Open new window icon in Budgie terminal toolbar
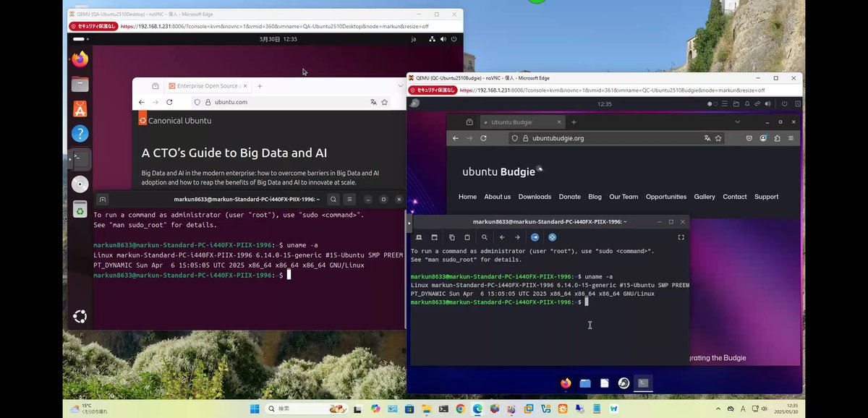 click(434, 237)
